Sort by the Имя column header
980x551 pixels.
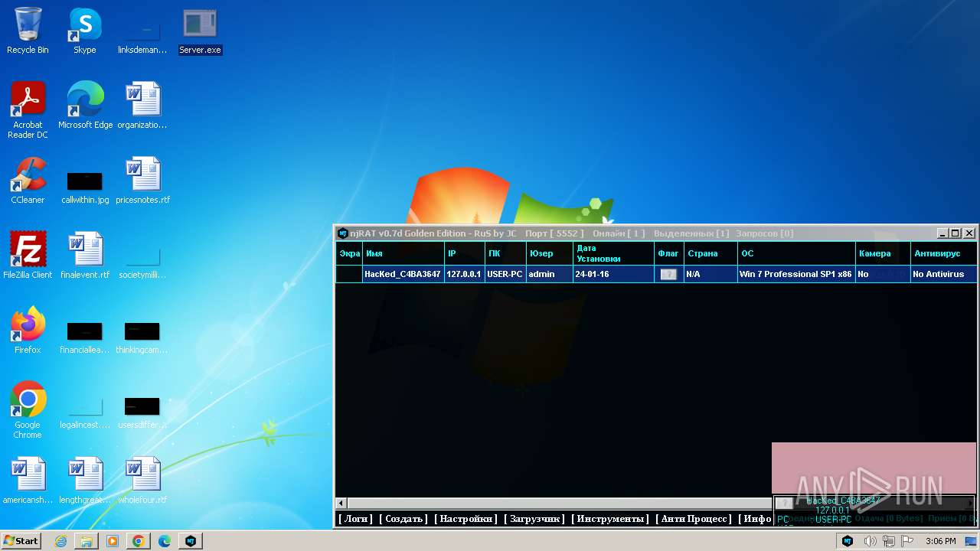(x=403, y=253)
